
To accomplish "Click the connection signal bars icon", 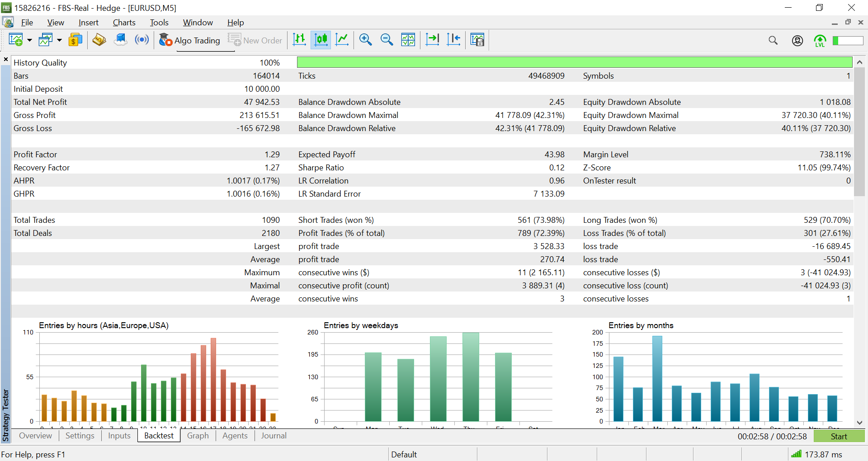I will (x=797, y=454).
